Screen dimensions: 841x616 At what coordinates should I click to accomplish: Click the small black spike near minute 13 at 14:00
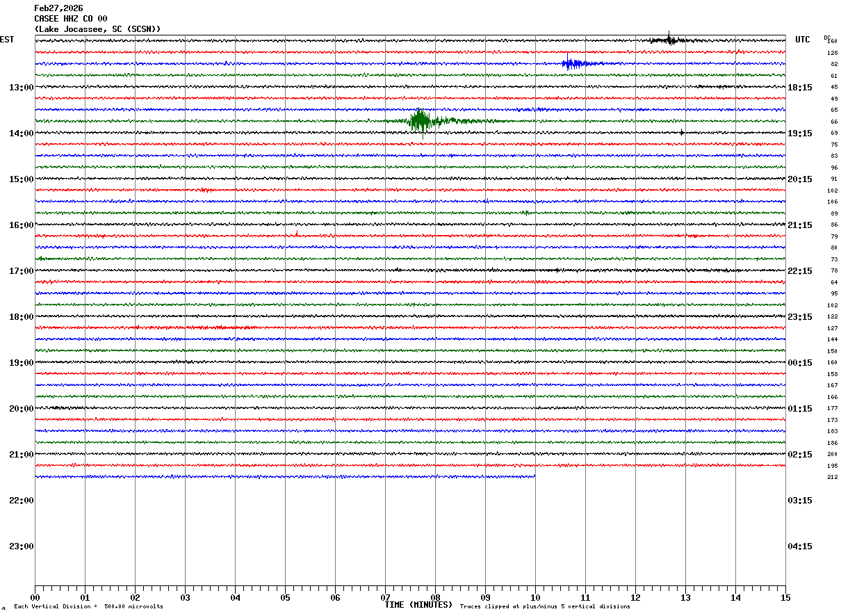tap(682, 132)
